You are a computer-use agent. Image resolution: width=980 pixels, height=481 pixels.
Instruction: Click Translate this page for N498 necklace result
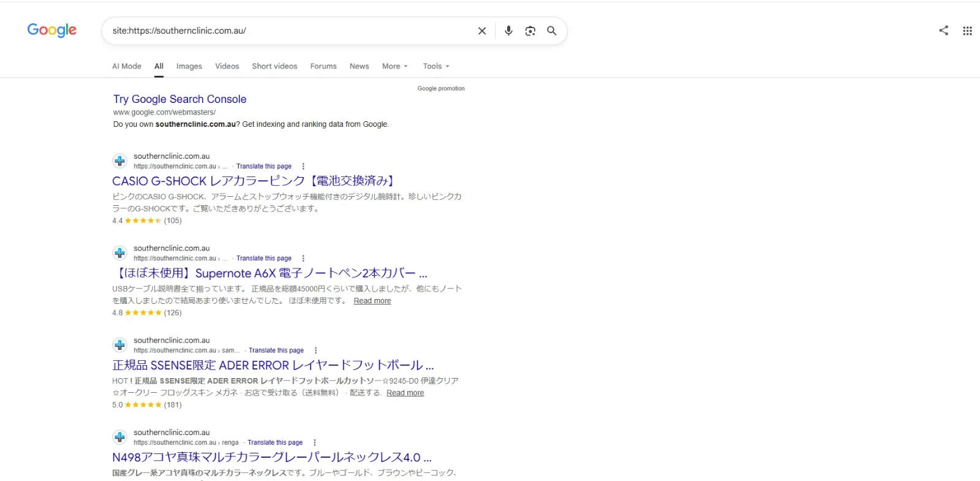click(275, 442)
